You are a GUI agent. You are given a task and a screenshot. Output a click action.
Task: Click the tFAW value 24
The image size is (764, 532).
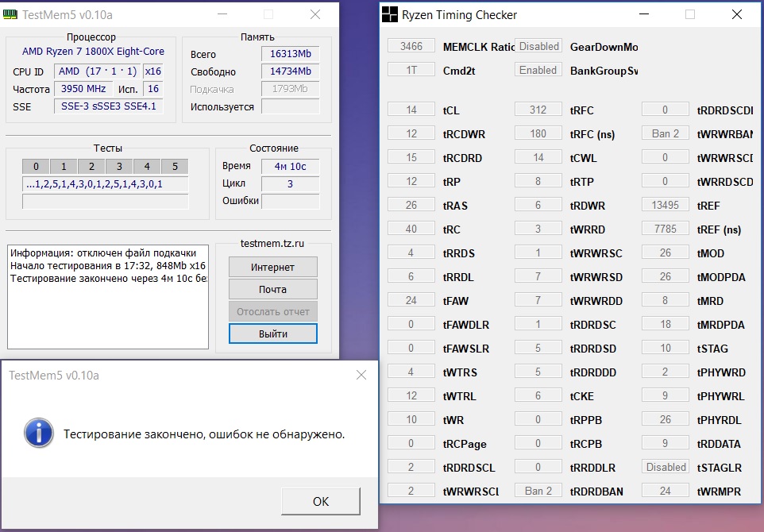[411, 301]
